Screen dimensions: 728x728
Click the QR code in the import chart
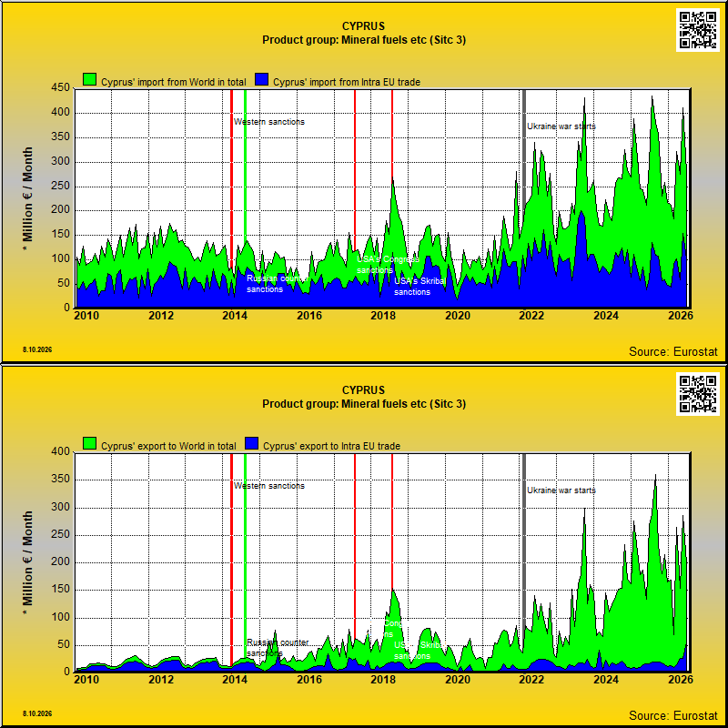pyautogui.click(x=698, y=30)
